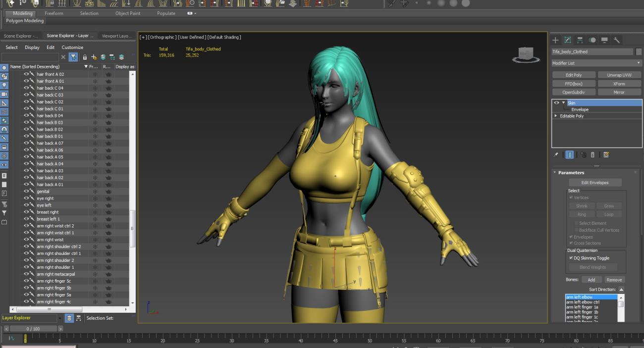Switch to Viewport Layout tab
The height and width of the screenshot is (348, 644).
point(116,36)
